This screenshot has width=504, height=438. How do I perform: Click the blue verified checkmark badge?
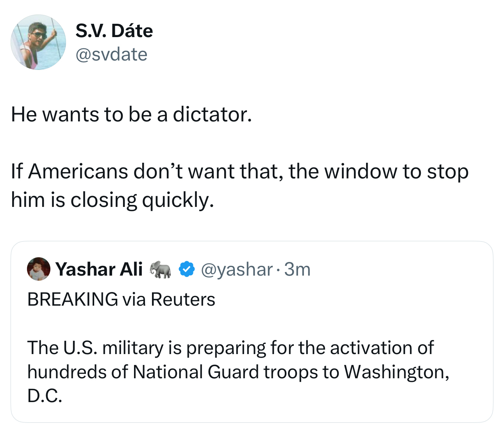pyautogui.click(x=187, y=269)
